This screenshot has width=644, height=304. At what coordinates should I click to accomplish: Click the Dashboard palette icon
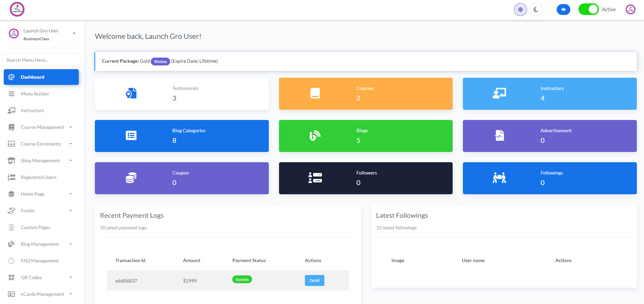pos(12,77)
